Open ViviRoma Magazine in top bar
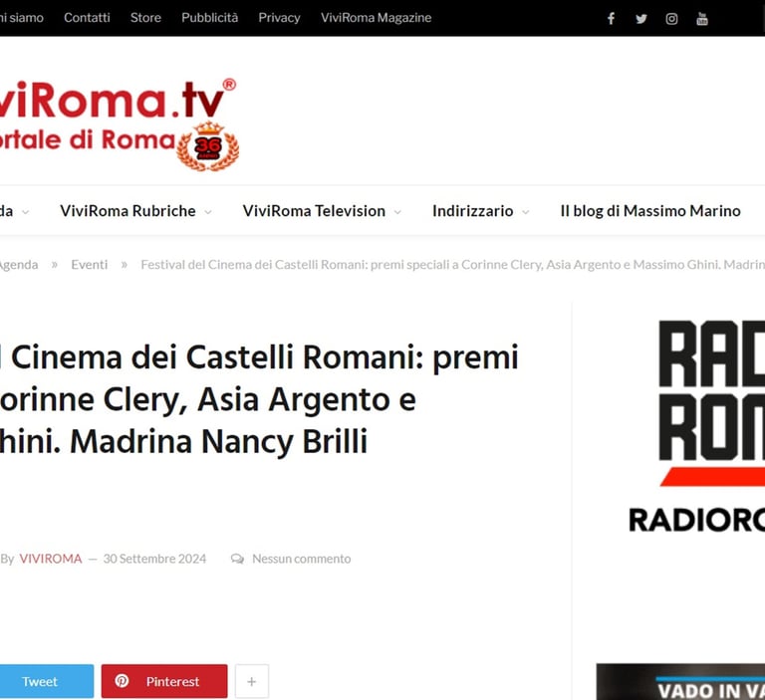765x700 pixels. click(x=377, y=18)
